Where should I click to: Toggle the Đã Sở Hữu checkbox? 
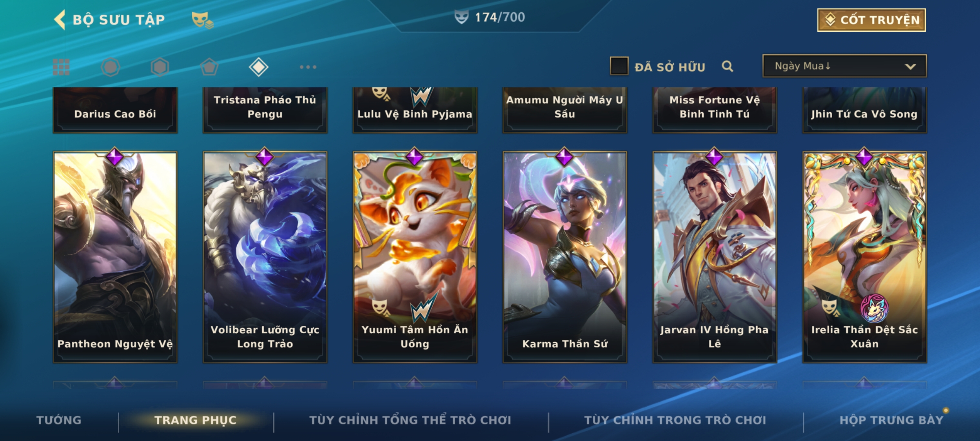pos(619,66)
